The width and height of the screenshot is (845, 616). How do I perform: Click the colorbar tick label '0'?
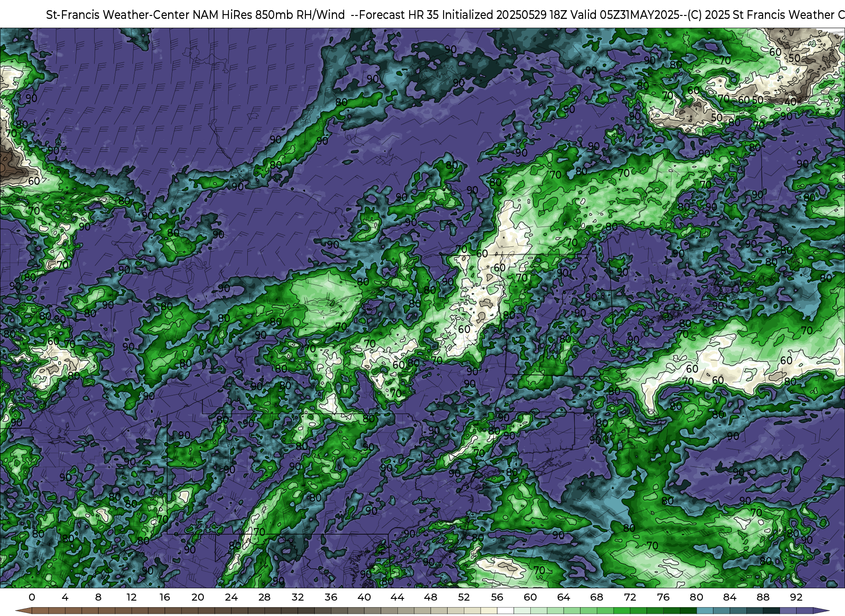[x=32, y=598]
